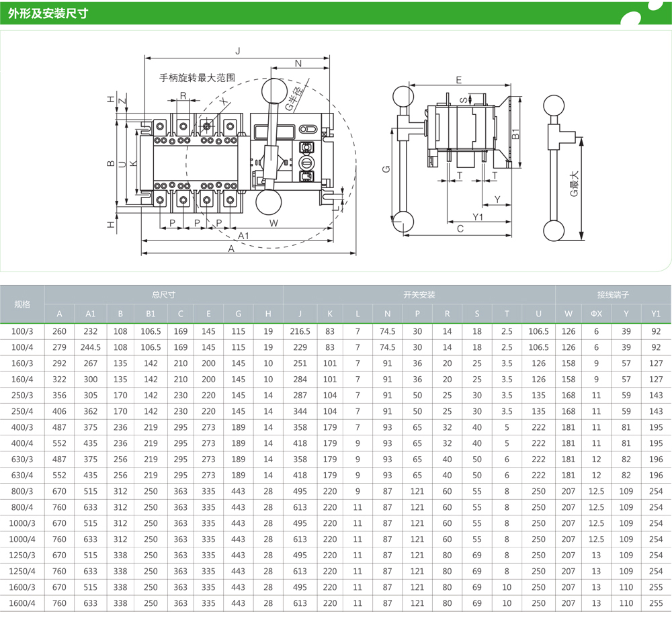This screenshot has height=618, width=672.
Task: Select the 接线端子 table header group
Action: tap(612, 295)
